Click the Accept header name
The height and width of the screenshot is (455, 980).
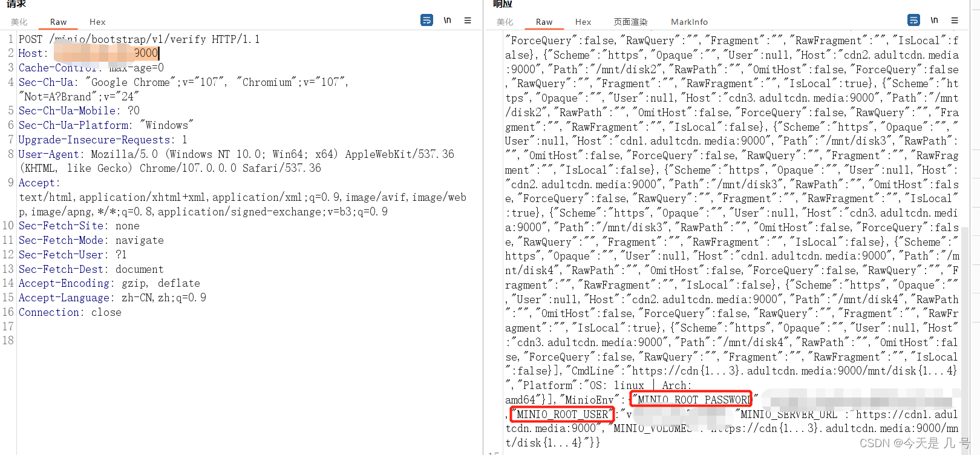39,183
